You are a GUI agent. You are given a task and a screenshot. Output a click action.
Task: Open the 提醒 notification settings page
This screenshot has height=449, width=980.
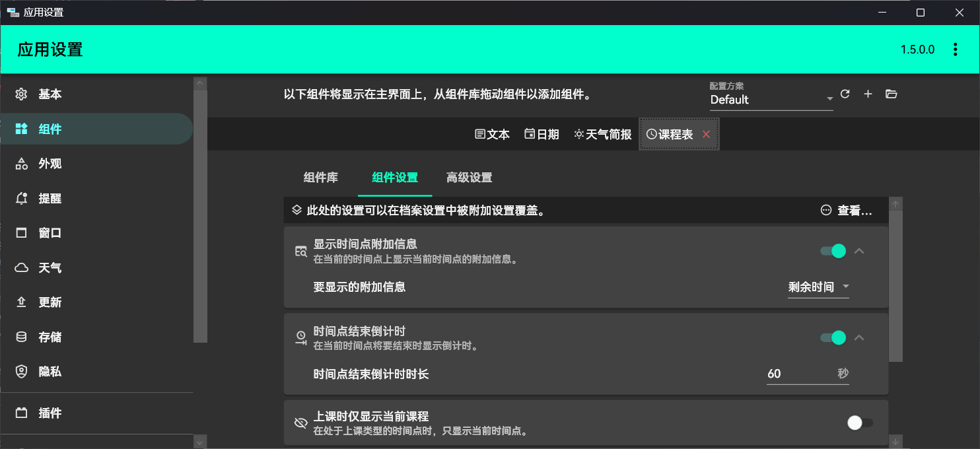[x=50, y=198]
